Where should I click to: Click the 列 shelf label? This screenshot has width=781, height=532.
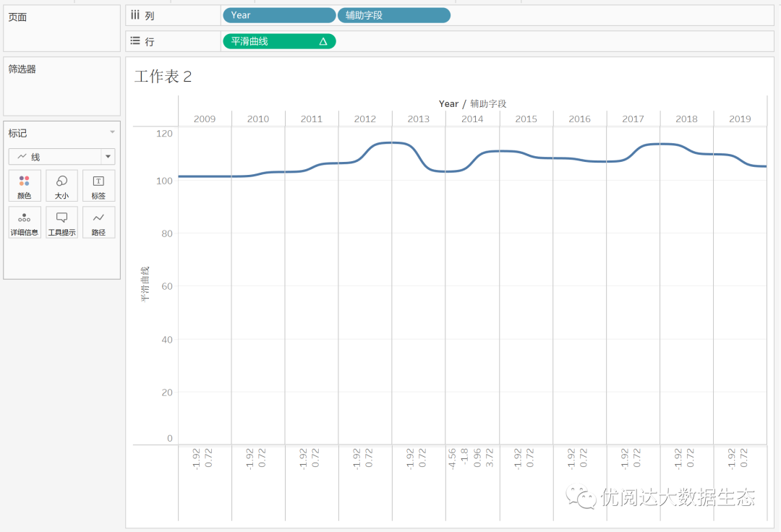pyautogui.click(x=150, y=15)
